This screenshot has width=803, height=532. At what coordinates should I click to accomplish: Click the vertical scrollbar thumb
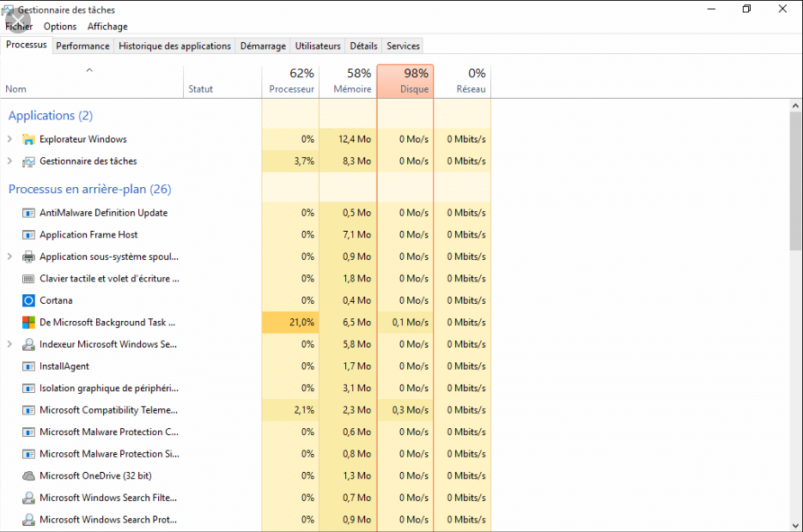(x=795, y=181)
